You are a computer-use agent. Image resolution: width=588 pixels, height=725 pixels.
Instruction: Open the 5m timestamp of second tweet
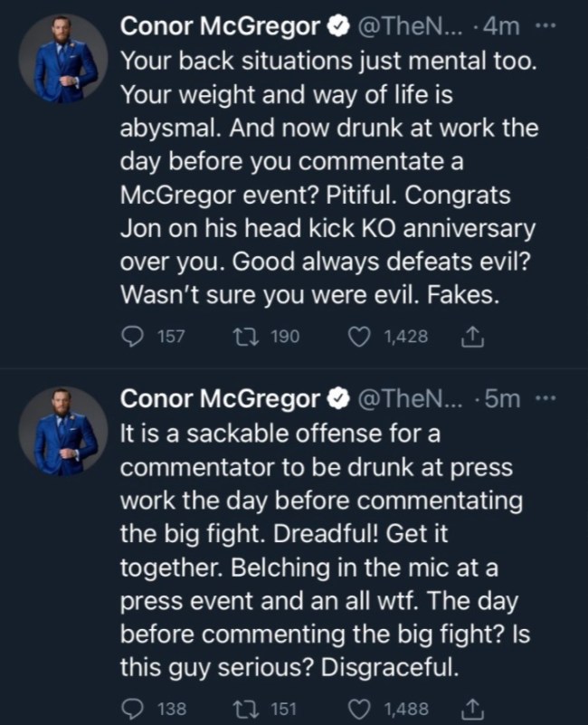501,399
